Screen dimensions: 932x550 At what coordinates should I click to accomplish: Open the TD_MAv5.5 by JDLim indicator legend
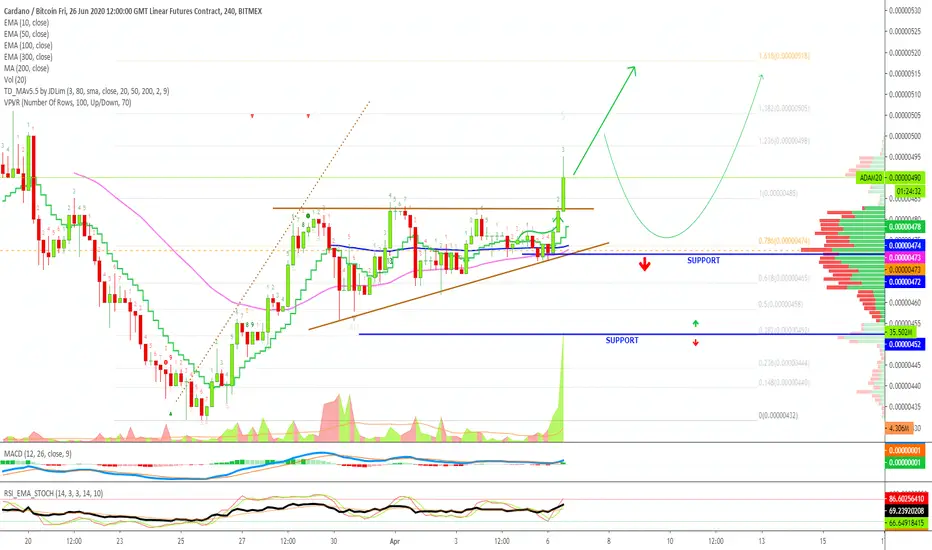pos(86,91)
